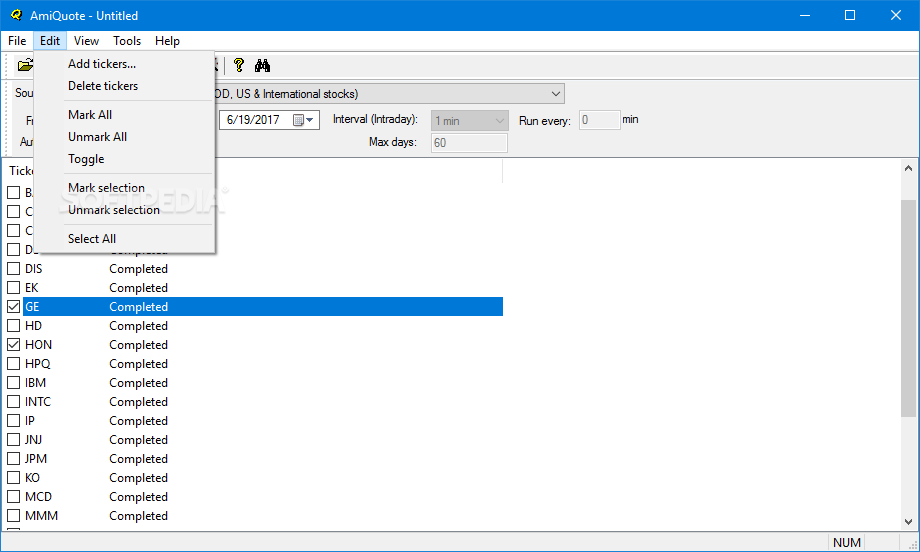Tick the IBM ticker checkbox
Viewport: 920px width, 552px height.
pos(13,382)
